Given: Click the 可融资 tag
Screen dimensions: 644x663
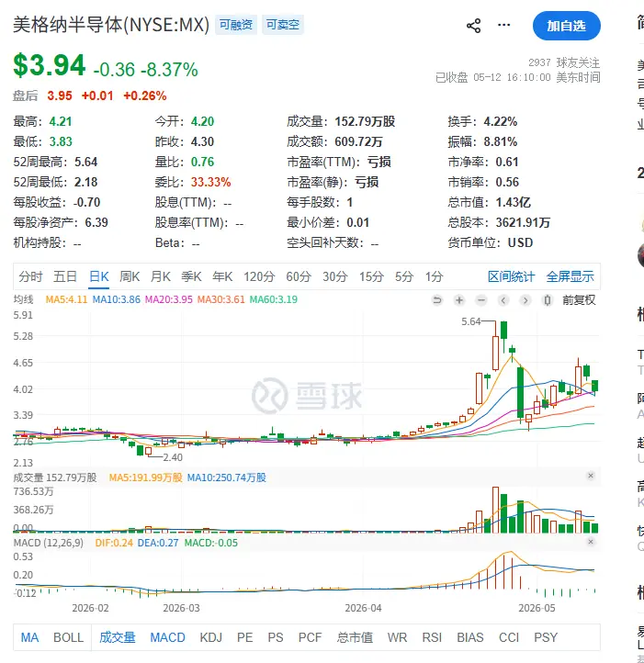Looking at the screenshot, I should (236, 25).
